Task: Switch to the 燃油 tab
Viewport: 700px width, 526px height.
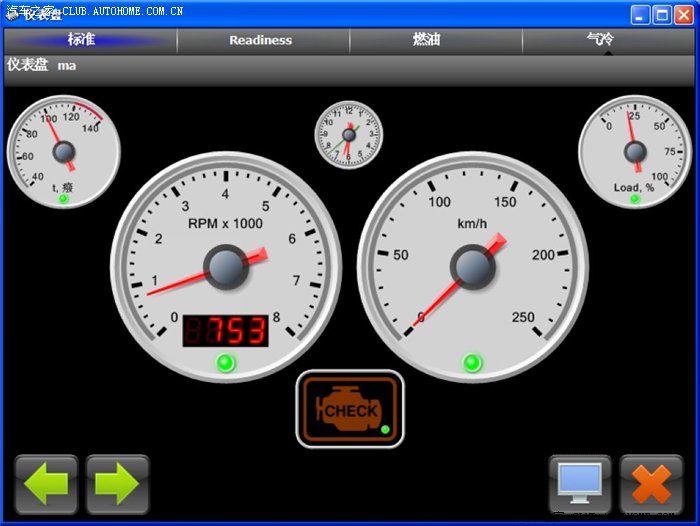Action: pos(427,40)
